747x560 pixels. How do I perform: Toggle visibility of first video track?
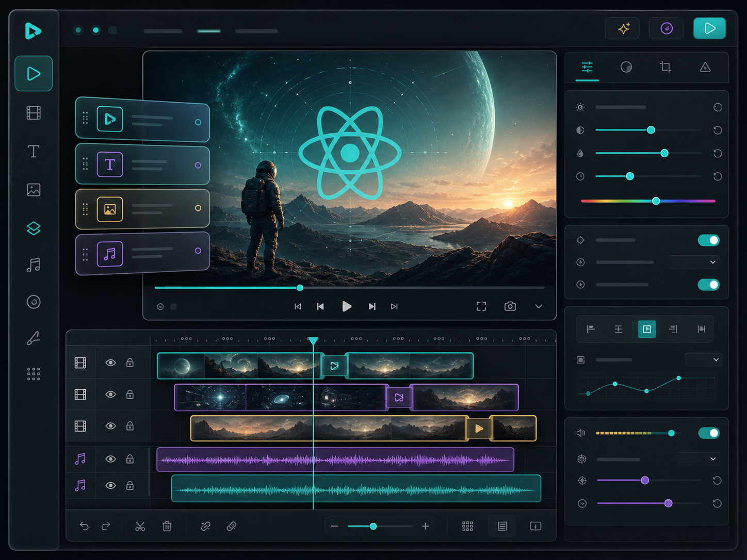click(x=110, y=363)
